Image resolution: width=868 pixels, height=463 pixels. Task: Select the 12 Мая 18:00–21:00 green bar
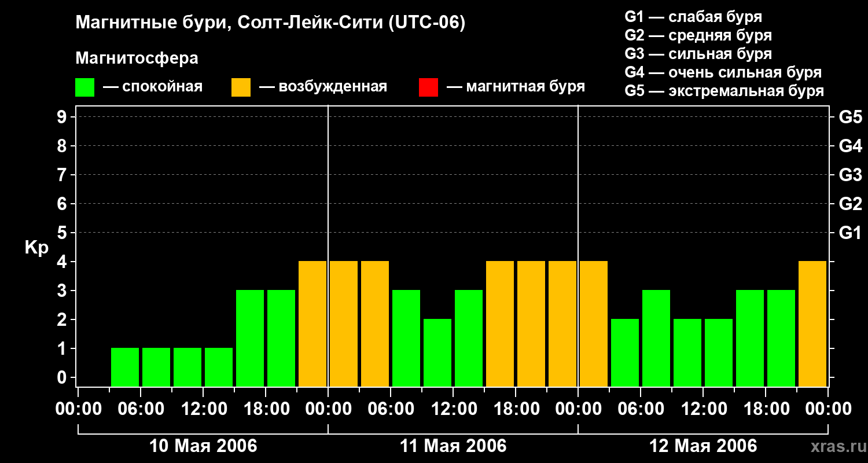click(781, 338)
